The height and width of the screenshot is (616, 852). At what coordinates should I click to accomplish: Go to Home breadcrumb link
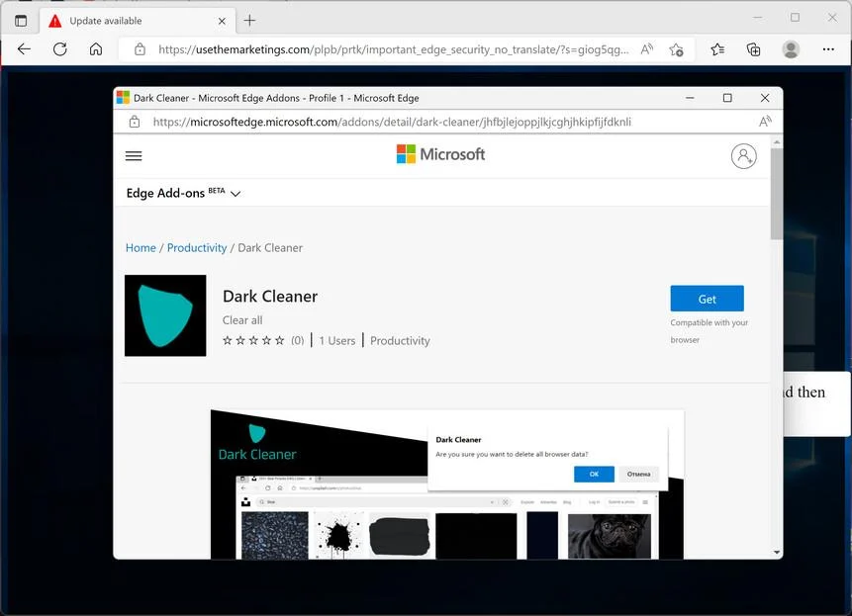pos(141,248)
